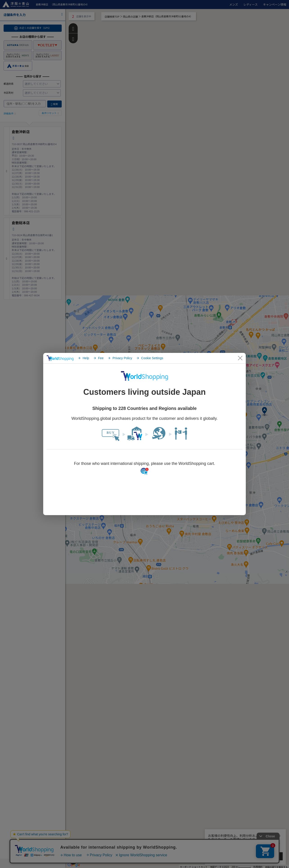Click the airplane globe shipping icon

(x=158, y=434)
